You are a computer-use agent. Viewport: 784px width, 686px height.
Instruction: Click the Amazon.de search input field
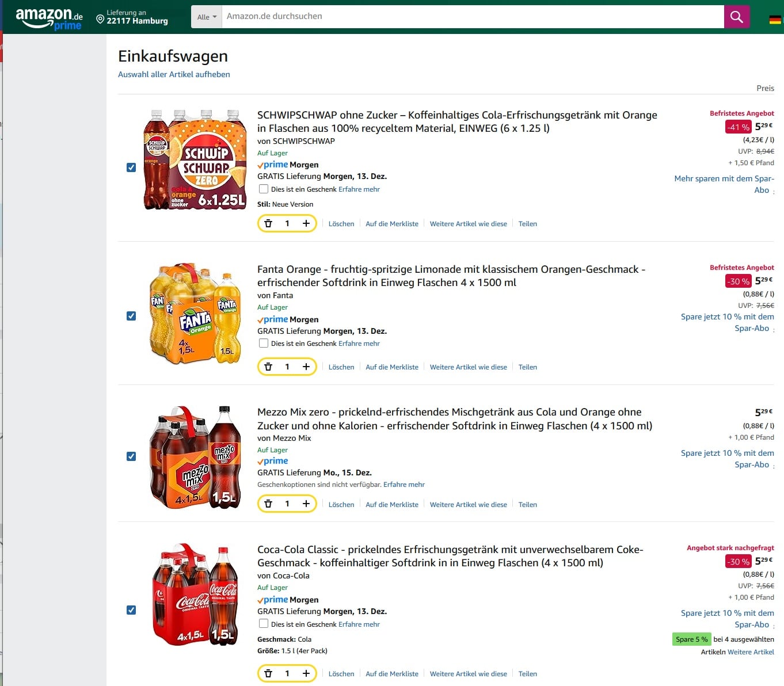click(472, 17)
